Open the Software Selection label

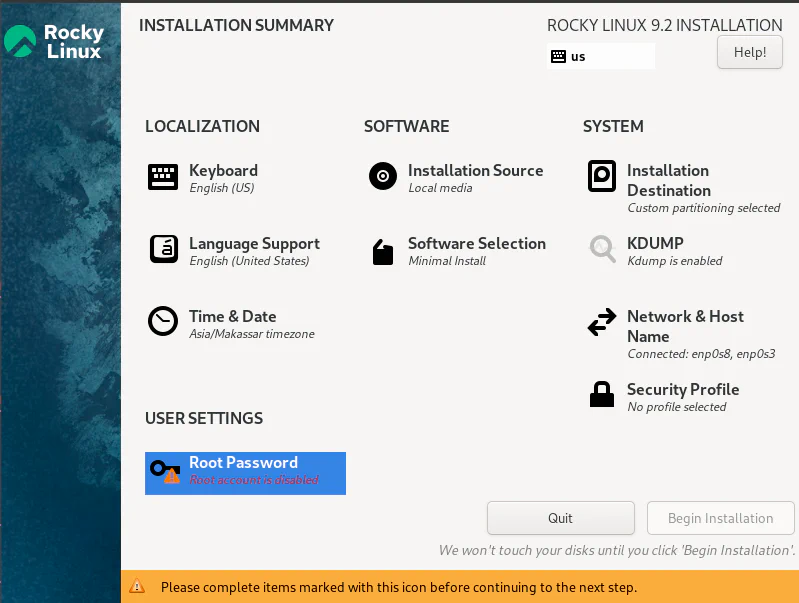pos(476,244)
